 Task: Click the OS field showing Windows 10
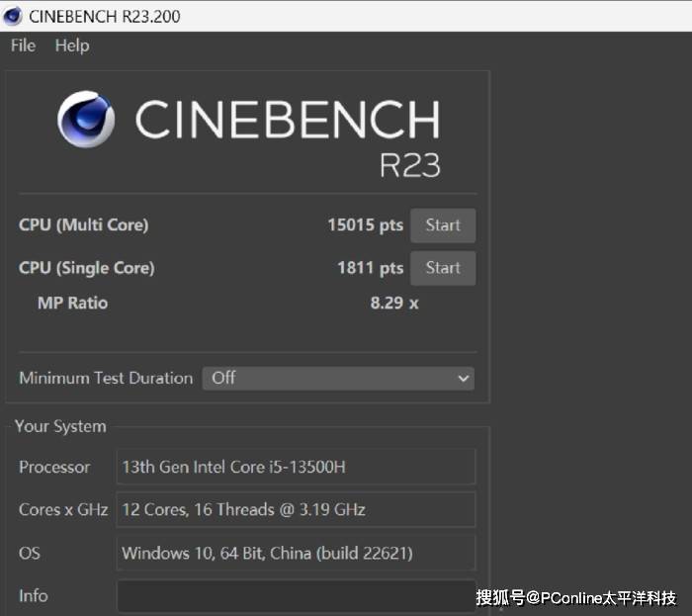tap(296, 553)
